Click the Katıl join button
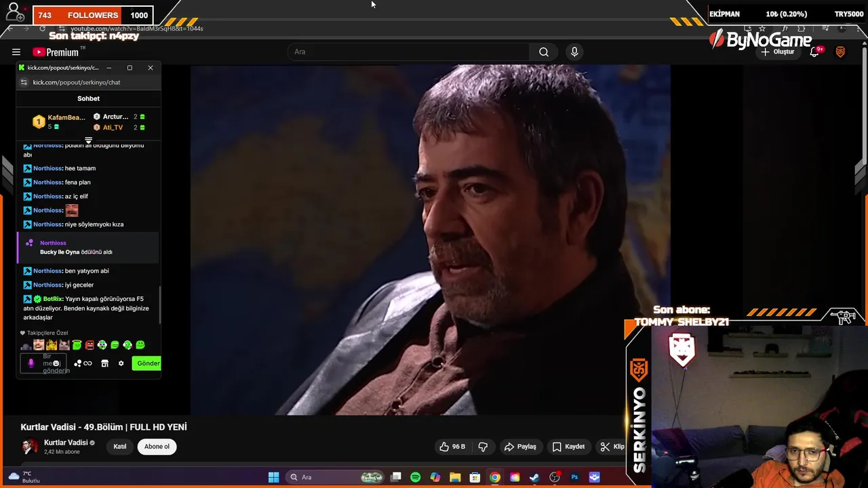This screenshot has width=868, height=488. [x=120, y=447]
